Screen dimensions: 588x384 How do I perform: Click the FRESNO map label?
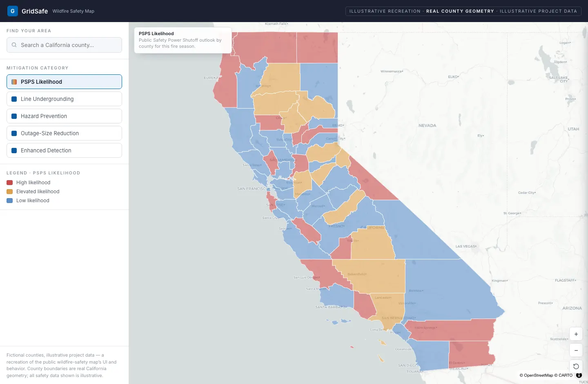[336, 226]
